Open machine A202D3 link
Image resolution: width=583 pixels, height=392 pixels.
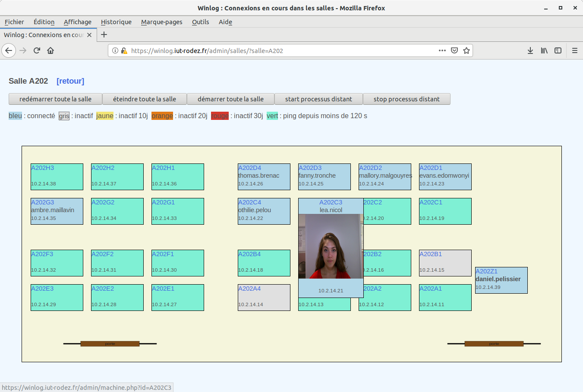310,168
